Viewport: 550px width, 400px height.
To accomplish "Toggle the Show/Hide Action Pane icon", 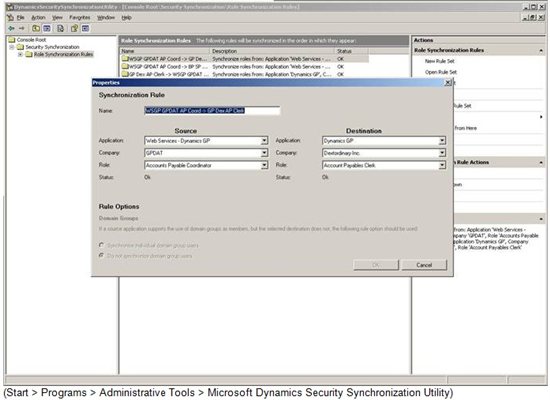I will [x=85, y=28].
